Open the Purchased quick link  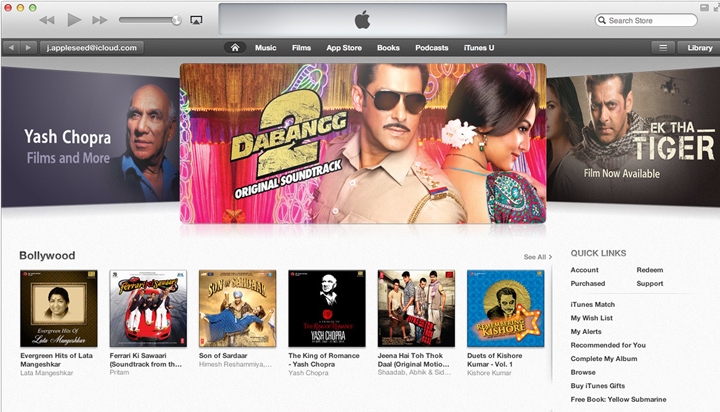pos(588,283)
